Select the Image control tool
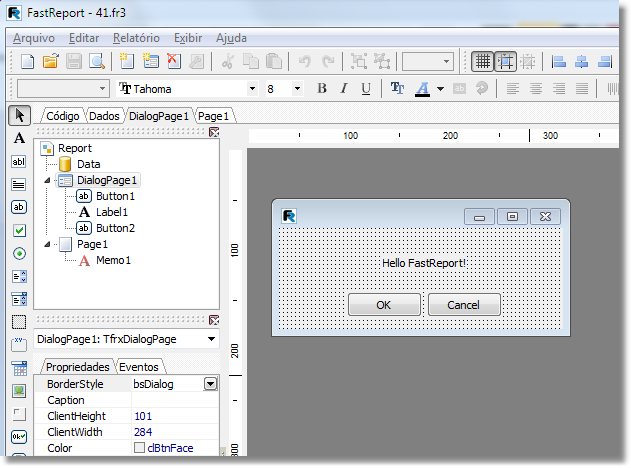 click(19, 391)
